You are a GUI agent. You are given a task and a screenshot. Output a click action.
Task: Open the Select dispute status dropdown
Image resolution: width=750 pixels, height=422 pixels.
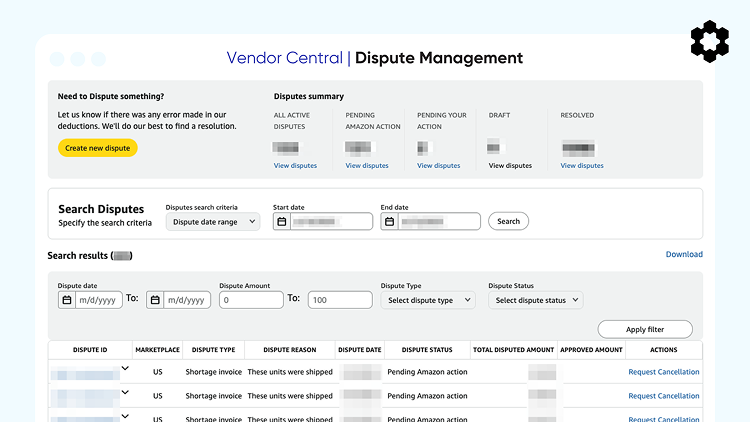[536, 300]
